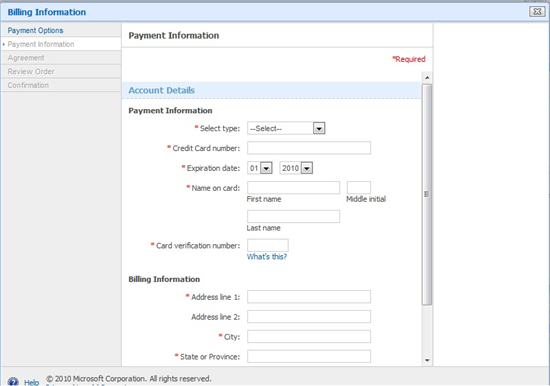Focus the Card verification number field

pyautogui.click(x=268, y=245)
